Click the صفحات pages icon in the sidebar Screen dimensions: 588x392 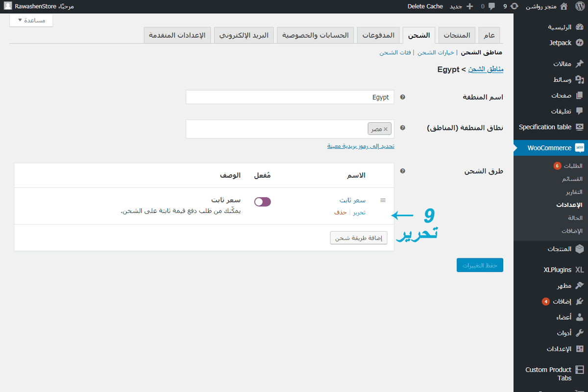click(580, 95)
